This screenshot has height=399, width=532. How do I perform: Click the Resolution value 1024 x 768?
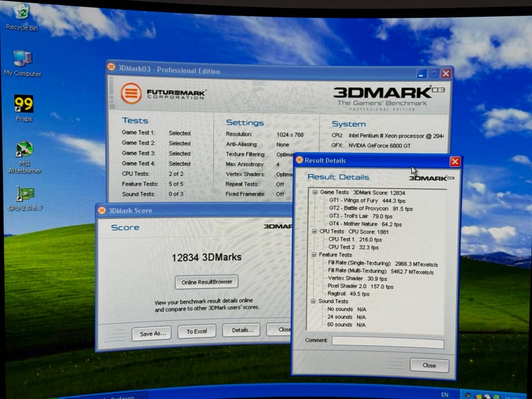coord(290,135)
